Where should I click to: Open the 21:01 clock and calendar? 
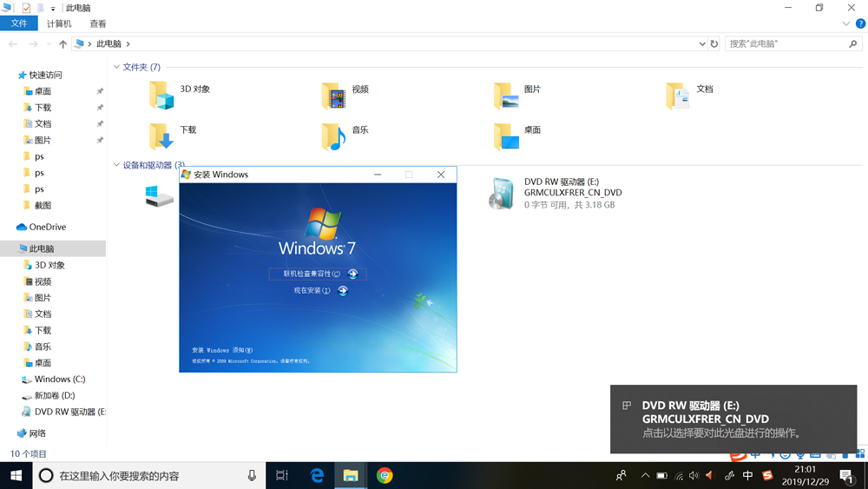pyautogui.click(x=805, y=476)
